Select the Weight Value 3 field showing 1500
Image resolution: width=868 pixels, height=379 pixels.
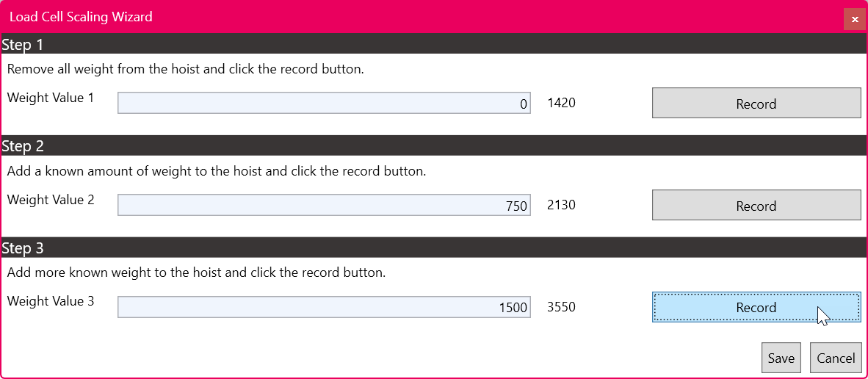click(324, 307)
